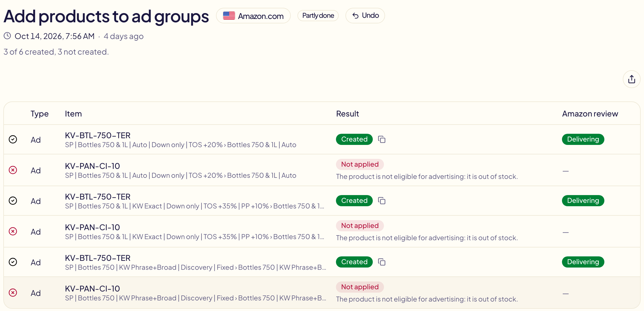Click Delivering badge in first Auto row
Screen dimensions: 644x311
(x=583, y=139)
